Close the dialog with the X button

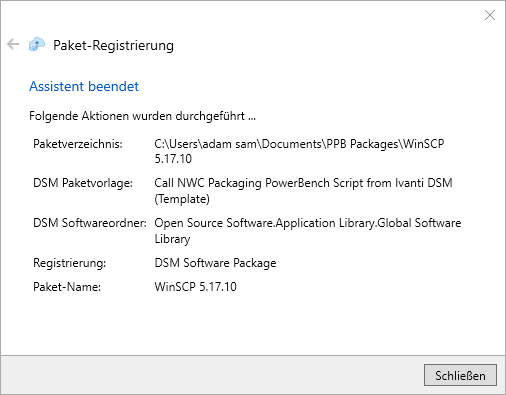click(490, 15)
